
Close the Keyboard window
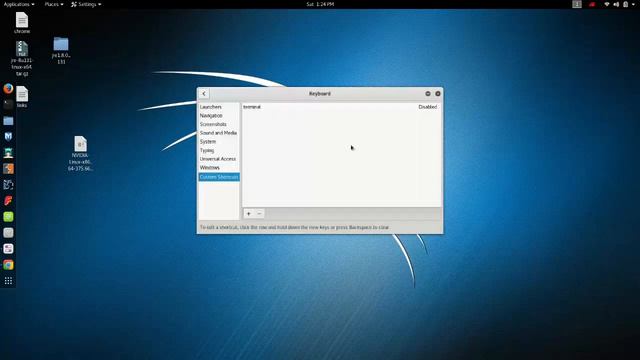[438, 94]
